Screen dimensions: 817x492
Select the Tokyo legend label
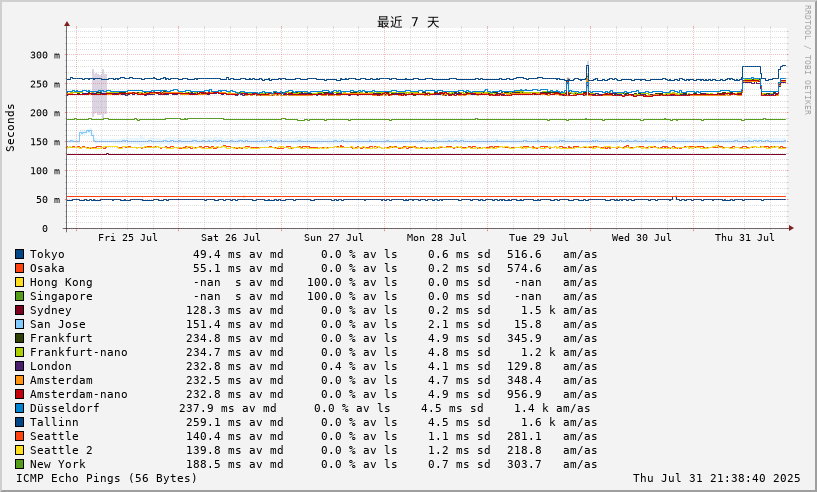pos(47,254)
